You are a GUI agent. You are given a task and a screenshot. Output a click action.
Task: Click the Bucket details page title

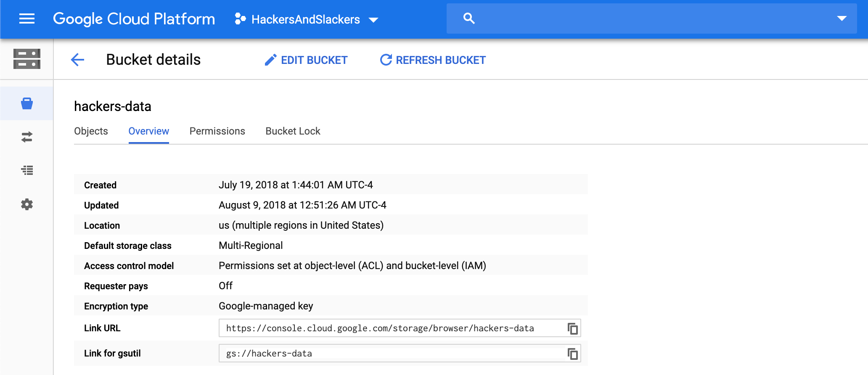click(x=153, y=60)
